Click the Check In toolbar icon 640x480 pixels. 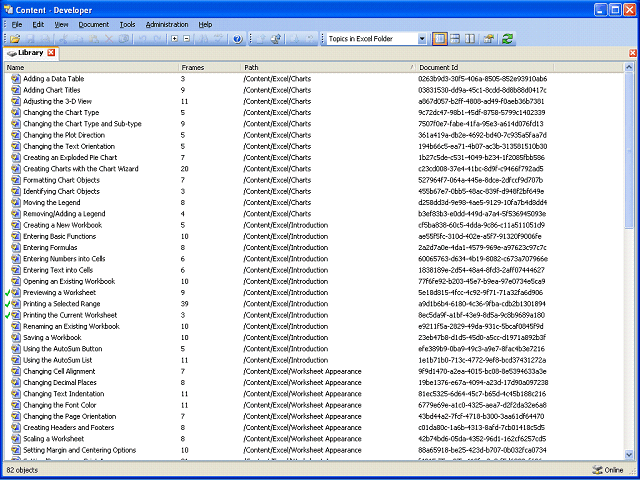(261, 39)
